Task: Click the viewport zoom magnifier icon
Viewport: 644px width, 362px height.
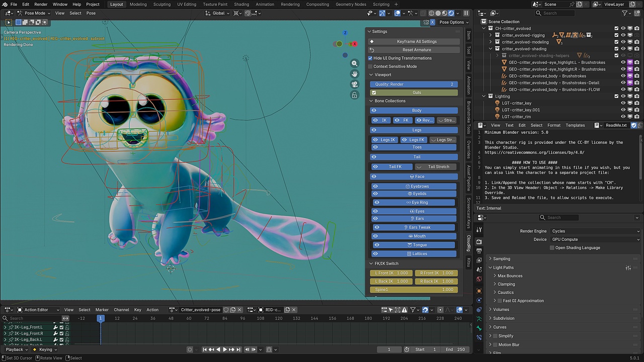Action: point(355,63)
